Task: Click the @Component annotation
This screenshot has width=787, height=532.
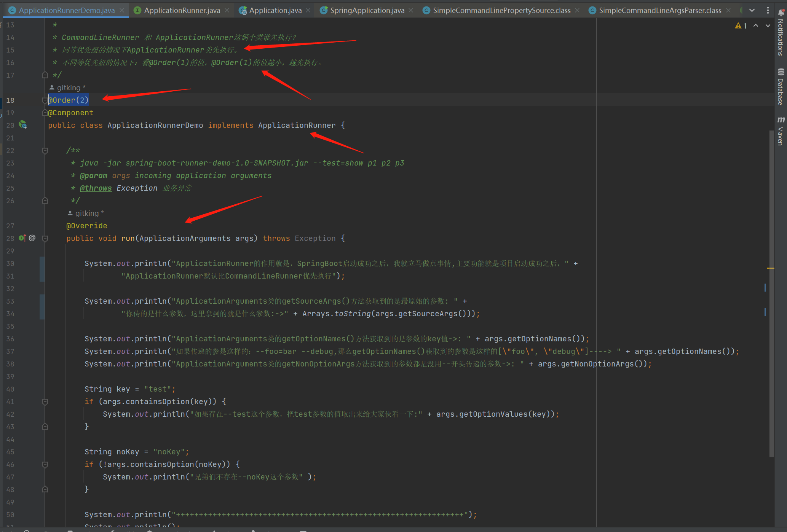Action: [x=71, y=113]
